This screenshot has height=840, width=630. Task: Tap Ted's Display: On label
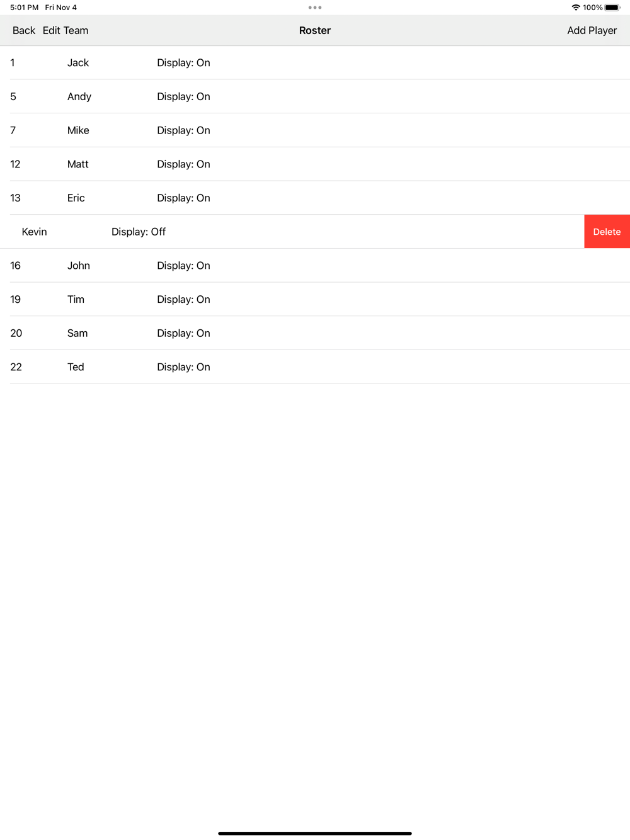183,367
